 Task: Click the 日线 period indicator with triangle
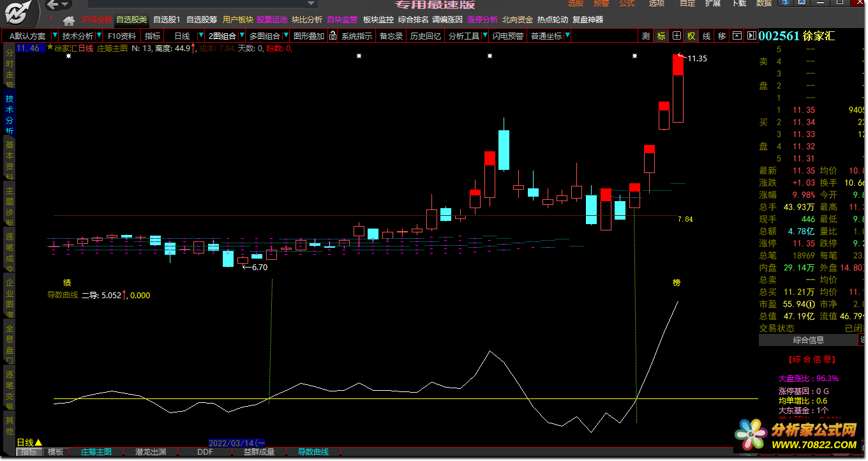(x=29, y=442)
